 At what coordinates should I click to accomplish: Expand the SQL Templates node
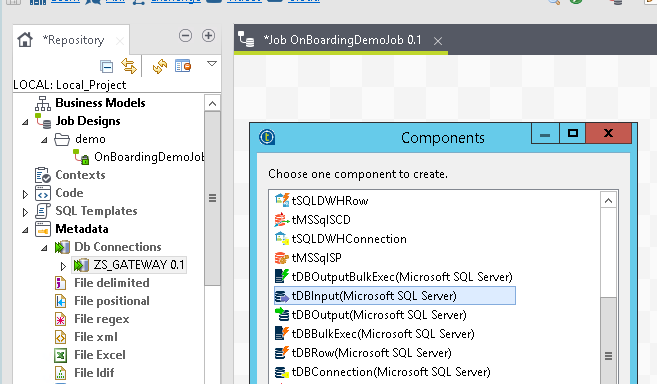[x=25, y=212]
